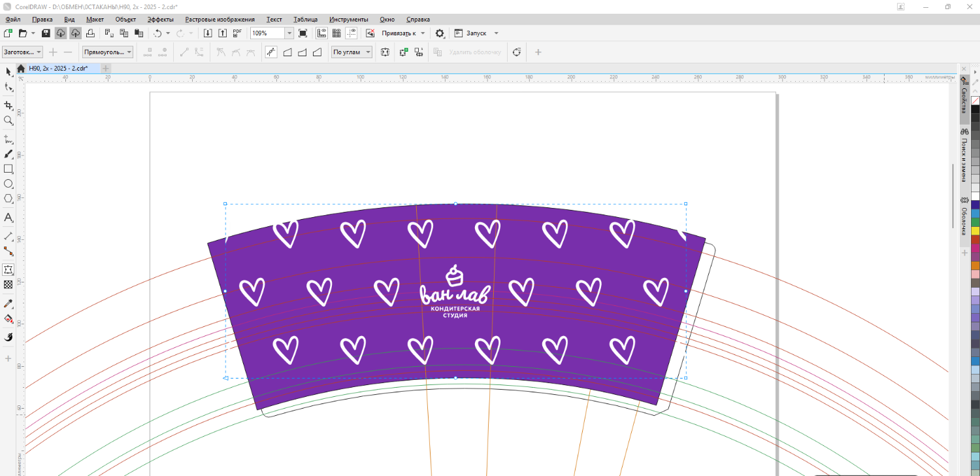Toggle the show guidelines button

(351, 33)
